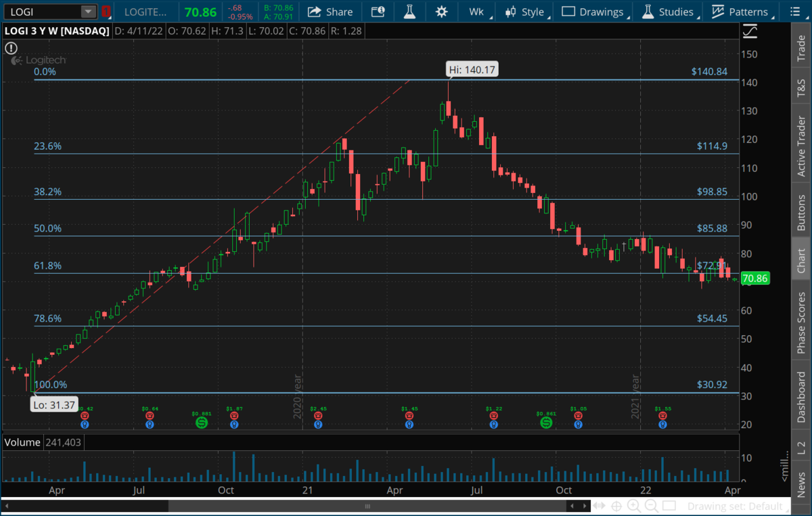This screenshot has width=812, height=516.
Task: Click the chart mode curve icon under Patterns
Action: point(750,31)
